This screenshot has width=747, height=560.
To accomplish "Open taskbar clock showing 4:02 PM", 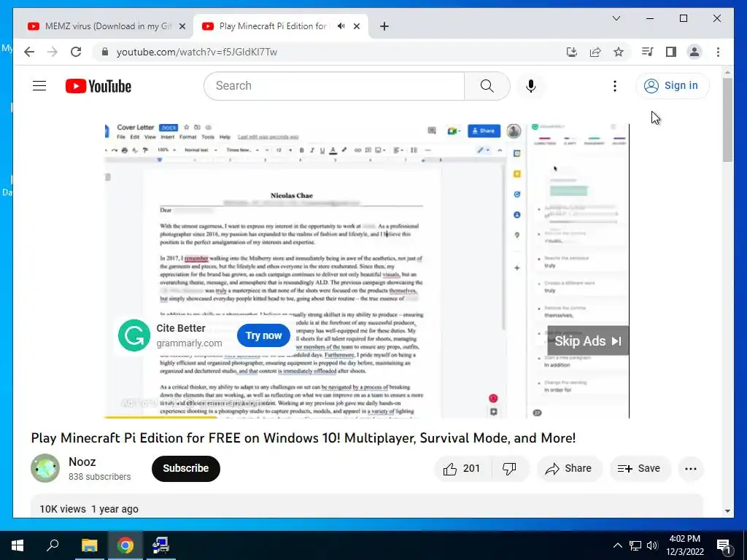I will [684, 545].
